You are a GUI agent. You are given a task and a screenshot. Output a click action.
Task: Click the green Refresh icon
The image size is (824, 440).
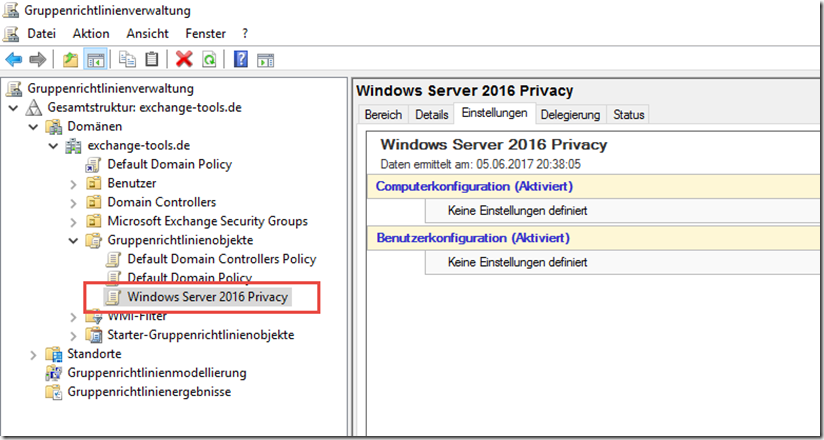(208, 60)
